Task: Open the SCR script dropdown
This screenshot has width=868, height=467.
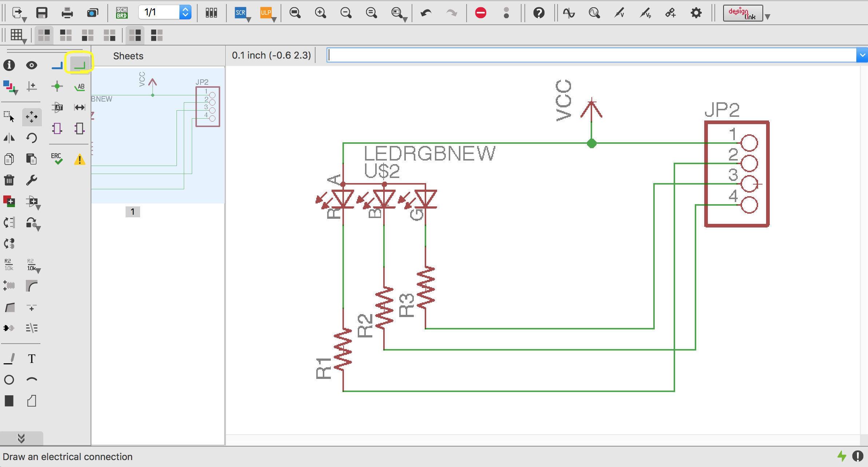Action: click(x=242, y=14)
